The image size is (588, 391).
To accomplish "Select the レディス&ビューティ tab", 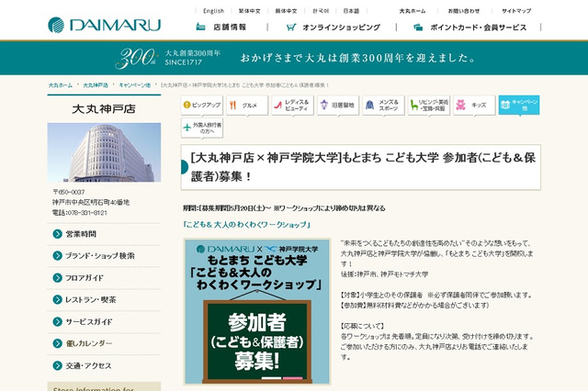I will click(x=292, y=106).
